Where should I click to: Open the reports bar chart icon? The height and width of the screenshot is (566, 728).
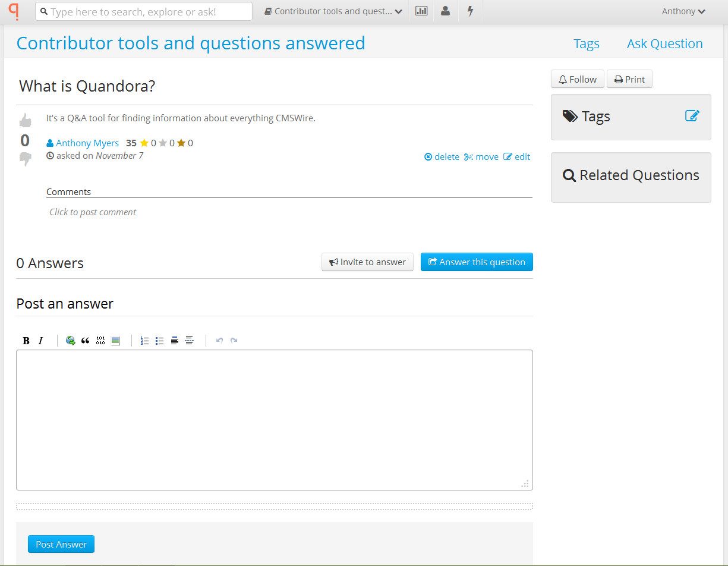click(x=421, y=11)
